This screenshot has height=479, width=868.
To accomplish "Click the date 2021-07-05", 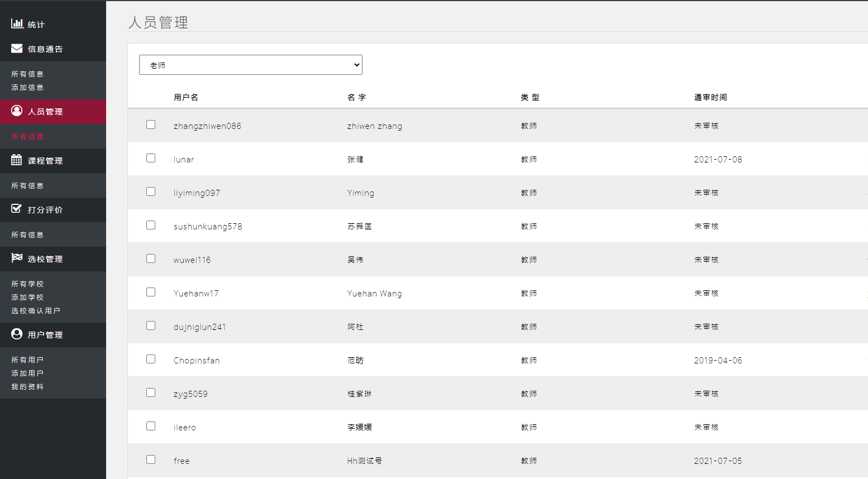I will tap(718, 461).
